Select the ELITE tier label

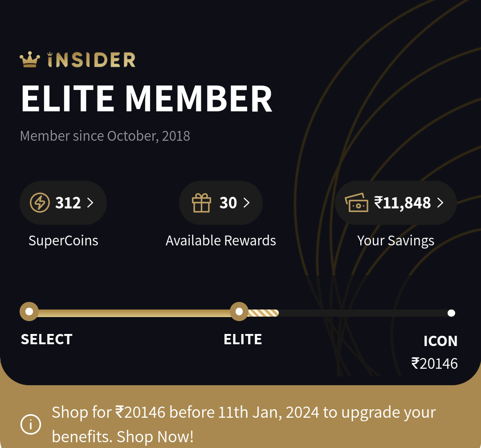pos(243,339)
